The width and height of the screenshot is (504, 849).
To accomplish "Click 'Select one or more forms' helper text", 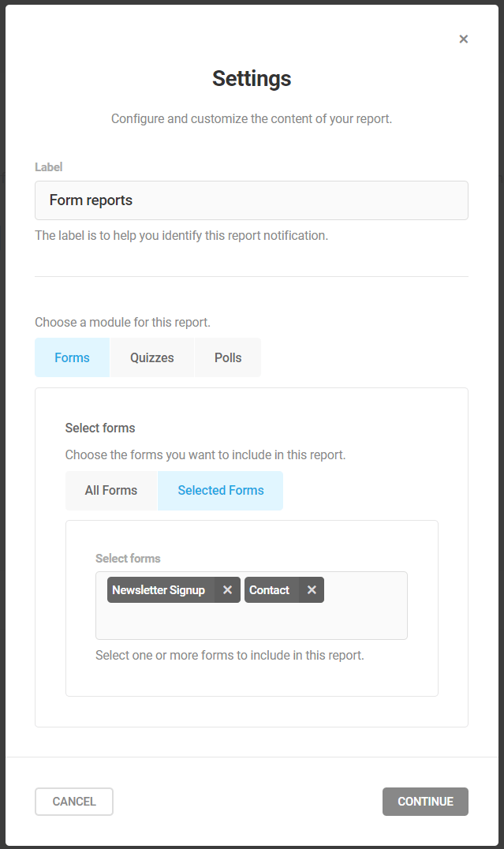I will pos(230,655).
